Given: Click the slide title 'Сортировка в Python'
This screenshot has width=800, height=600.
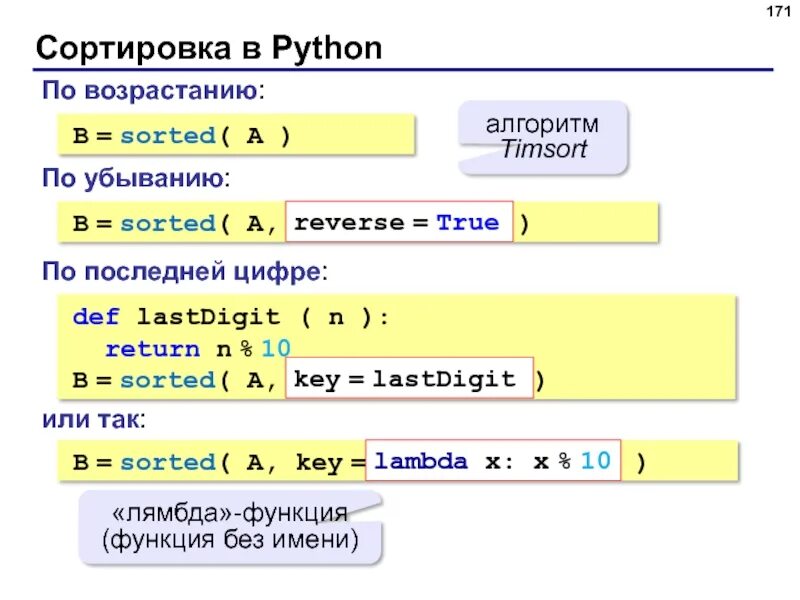Looking at the screenshot, I should [x=209, y=49].
